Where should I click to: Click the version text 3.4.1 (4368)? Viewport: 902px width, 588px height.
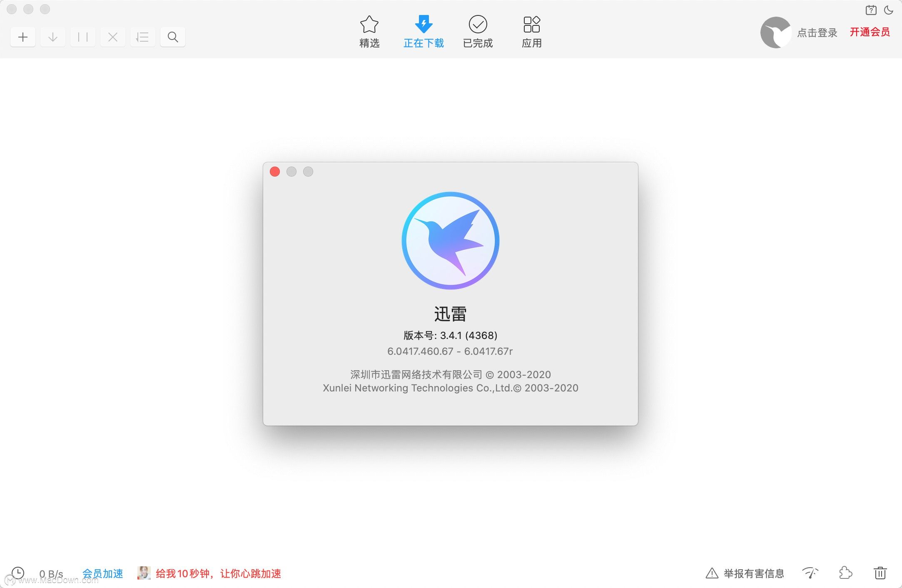click(468, 335)
